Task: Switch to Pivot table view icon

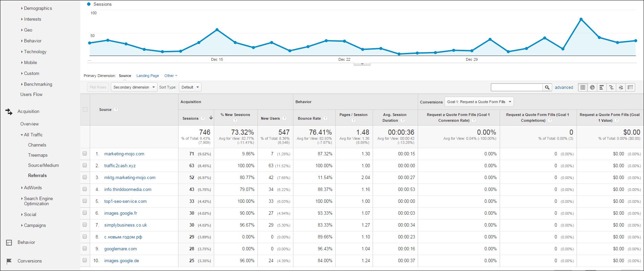Action: pyautogui.click(x=630, y=87)
